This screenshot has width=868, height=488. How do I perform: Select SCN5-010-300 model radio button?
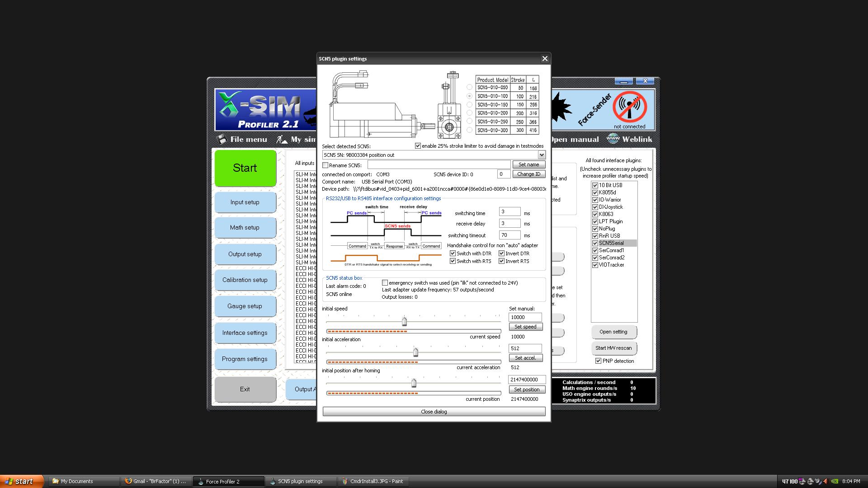(x=469, y=130)
